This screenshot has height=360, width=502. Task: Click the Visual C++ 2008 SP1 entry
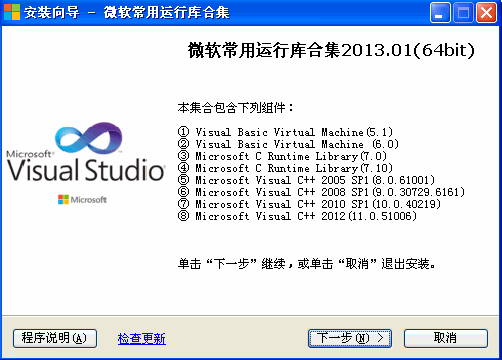[x=321, y=192]
